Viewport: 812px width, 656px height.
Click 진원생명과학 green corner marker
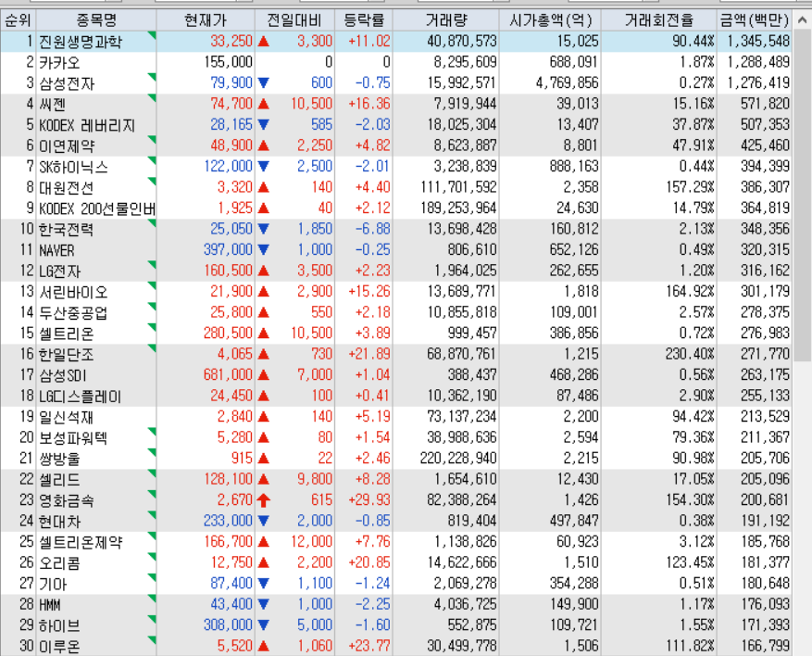tap(152, 35)
